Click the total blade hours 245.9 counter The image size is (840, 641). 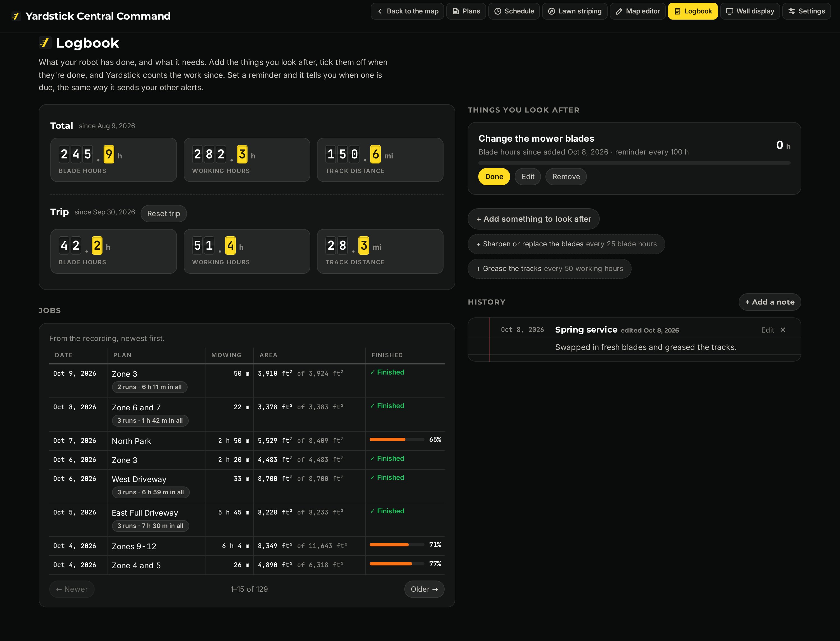[x=113, y=160]
